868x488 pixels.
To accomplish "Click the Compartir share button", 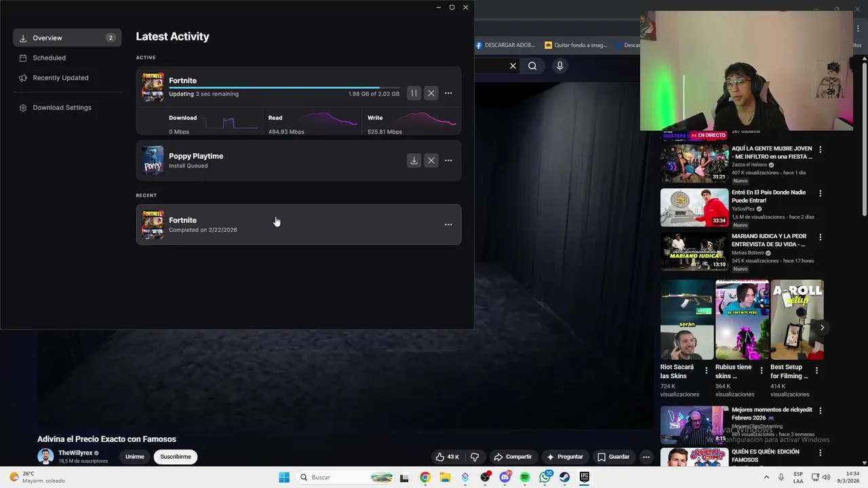I will coord(513,457).
